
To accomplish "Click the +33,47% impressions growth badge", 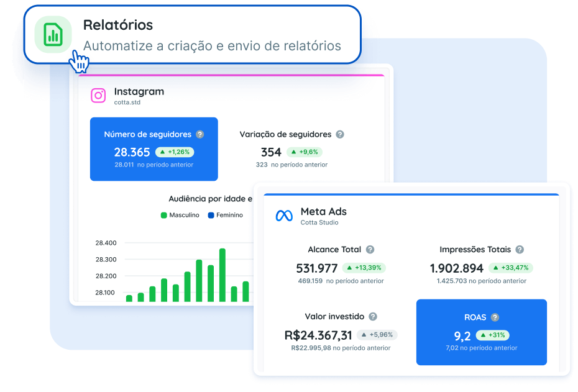I will tap(510, 268).
